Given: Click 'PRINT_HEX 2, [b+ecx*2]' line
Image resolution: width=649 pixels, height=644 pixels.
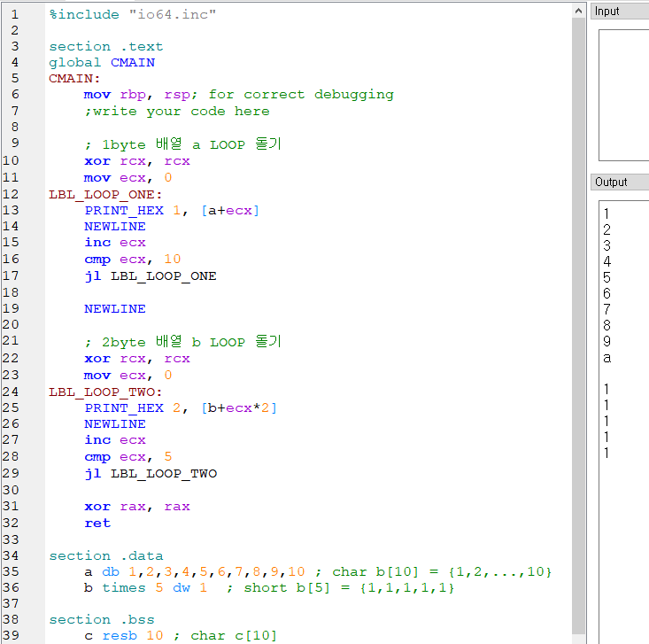Looking at the screenshot, I should point(181,408).
